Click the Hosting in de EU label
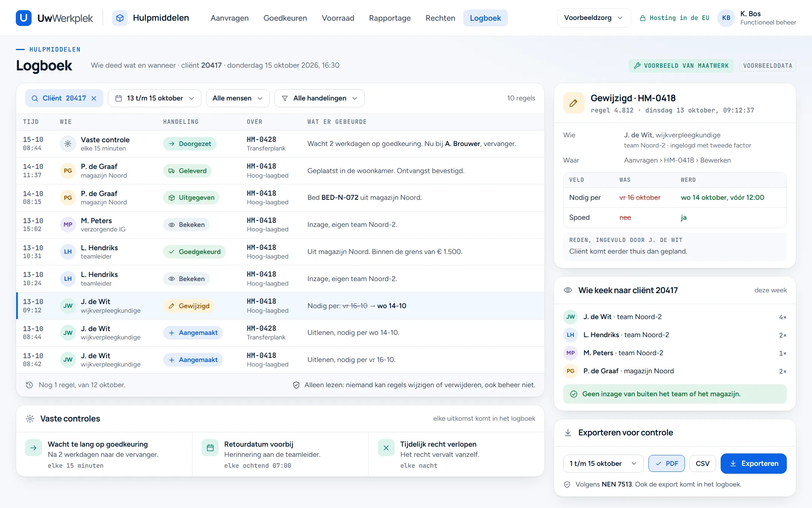 pyautogui.click(x=674, y=18)
